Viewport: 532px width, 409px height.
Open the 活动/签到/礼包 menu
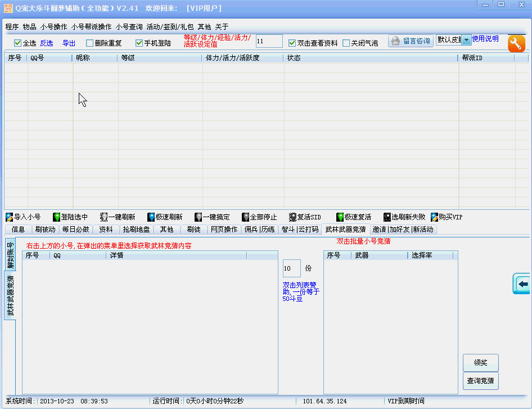pyautogui.click(x=170, y=26)
